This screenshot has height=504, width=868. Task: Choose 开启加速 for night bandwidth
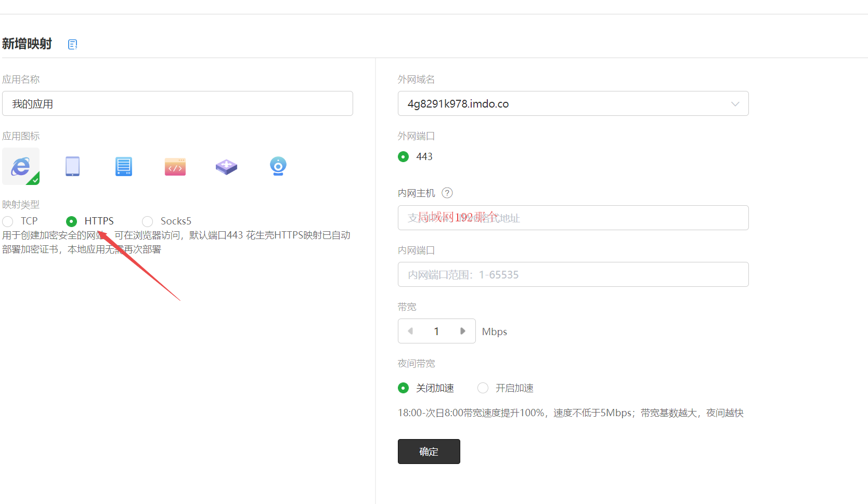[x=483, y=388]
